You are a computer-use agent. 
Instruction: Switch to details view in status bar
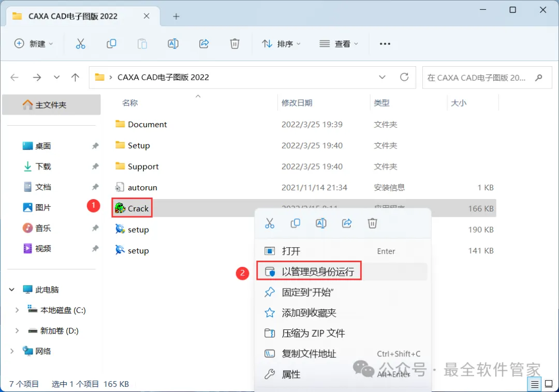pos(534,385)
